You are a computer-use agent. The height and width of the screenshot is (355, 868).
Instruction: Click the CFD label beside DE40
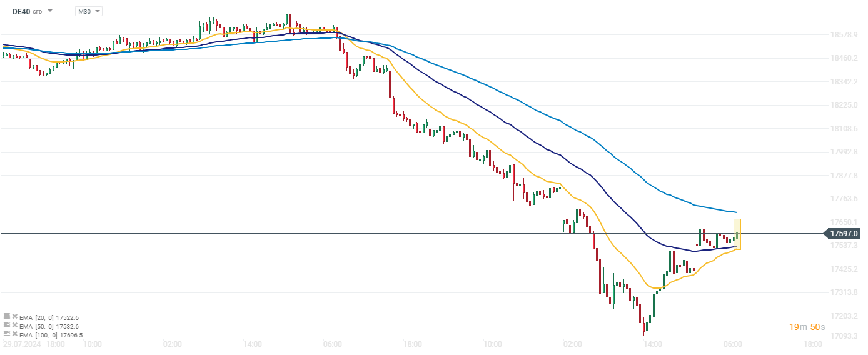[x=38, y=12]
